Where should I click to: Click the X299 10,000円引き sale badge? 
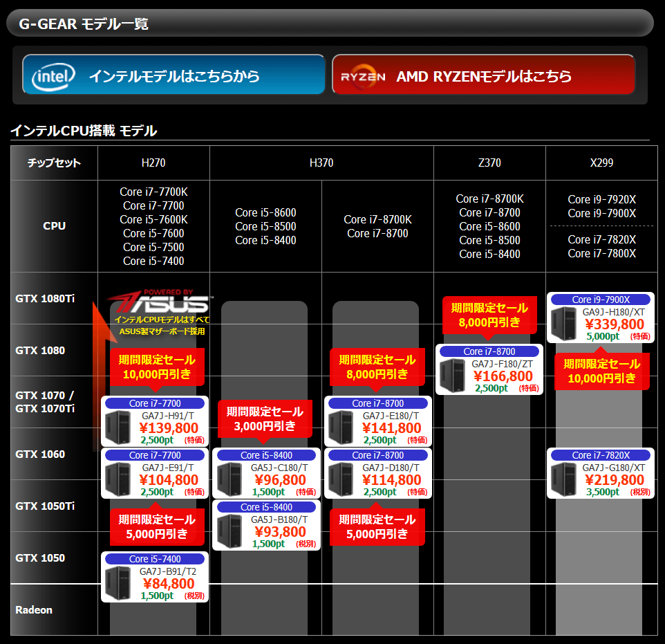602,371
